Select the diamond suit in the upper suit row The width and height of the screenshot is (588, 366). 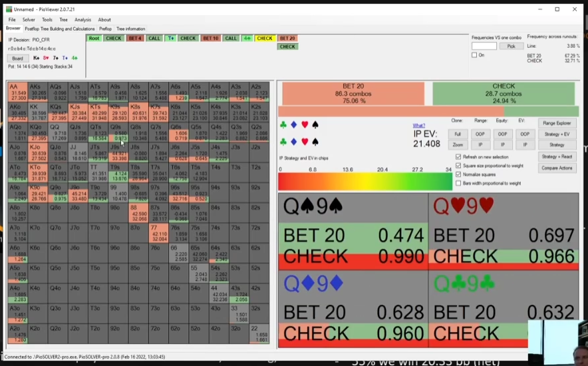pos(294,124)
